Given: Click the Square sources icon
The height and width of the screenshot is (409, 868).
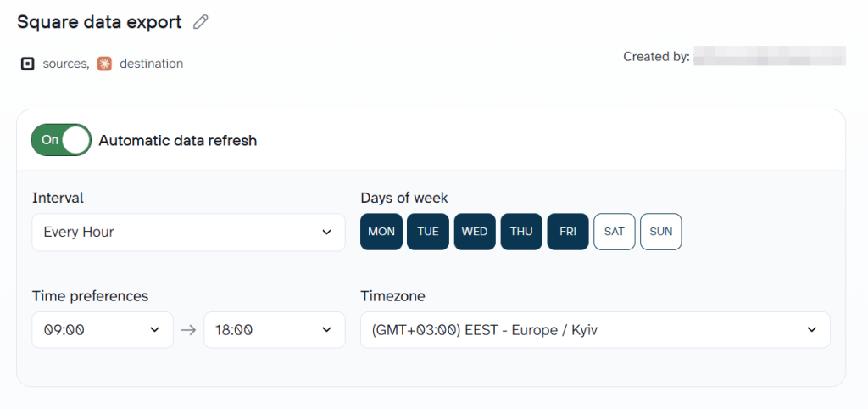Looking at the screenshot, I should point(27,64).
